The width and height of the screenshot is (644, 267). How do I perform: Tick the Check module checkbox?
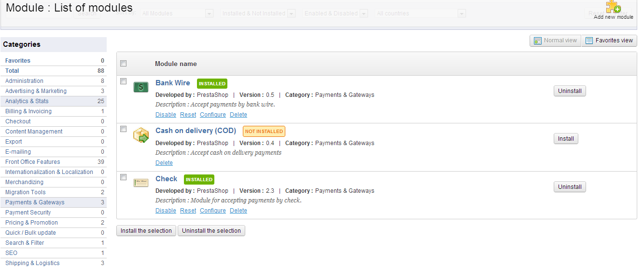click(124, 177)
